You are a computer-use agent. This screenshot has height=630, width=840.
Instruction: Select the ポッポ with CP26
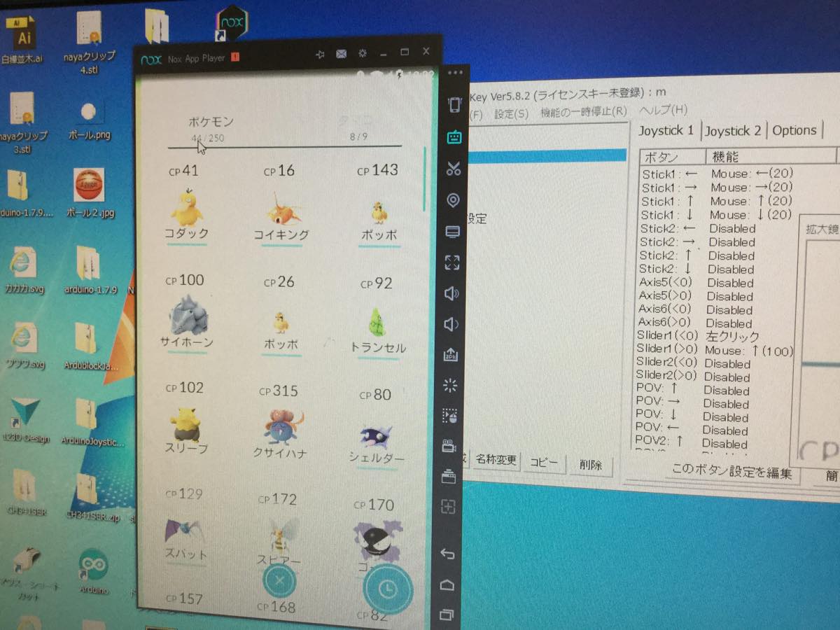coord(281,316)
